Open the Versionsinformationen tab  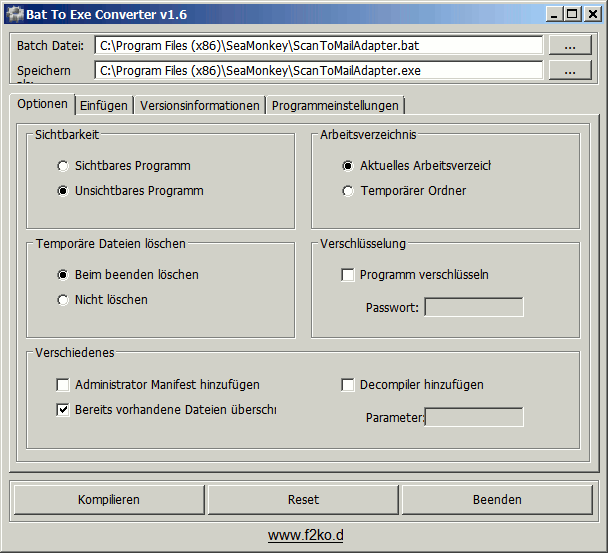coord(200,106)
